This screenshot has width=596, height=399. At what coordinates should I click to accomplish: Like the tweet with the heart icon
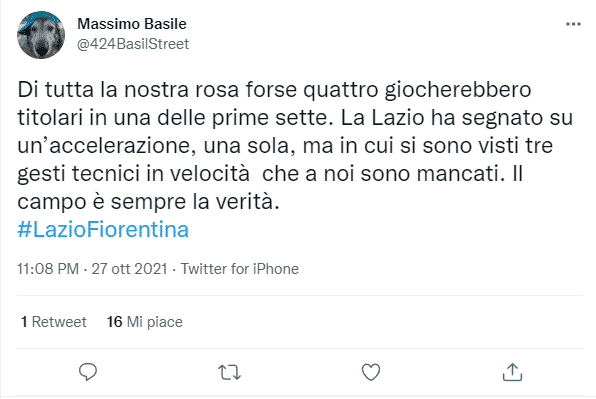pyautogui.click(x=371, y=372)
